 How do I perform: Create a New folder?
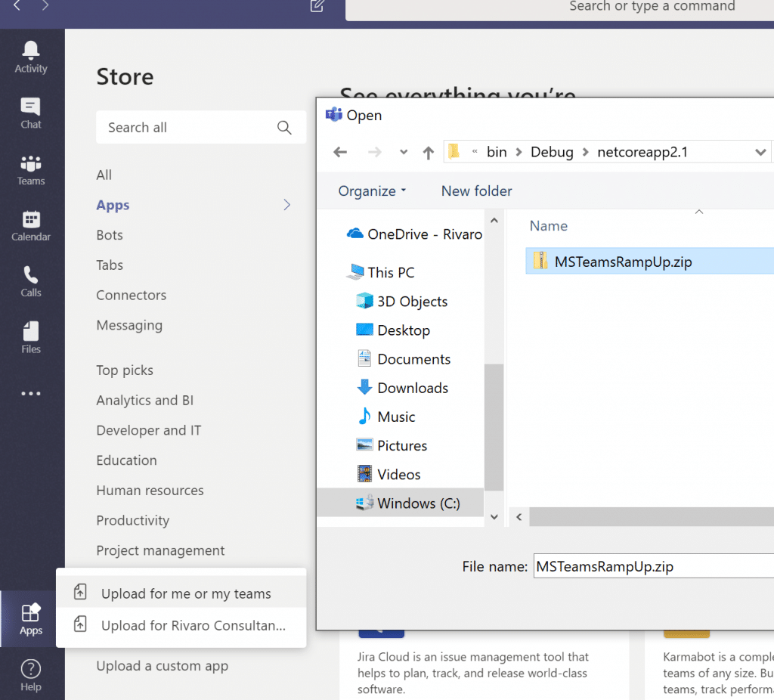click(476, 191)
